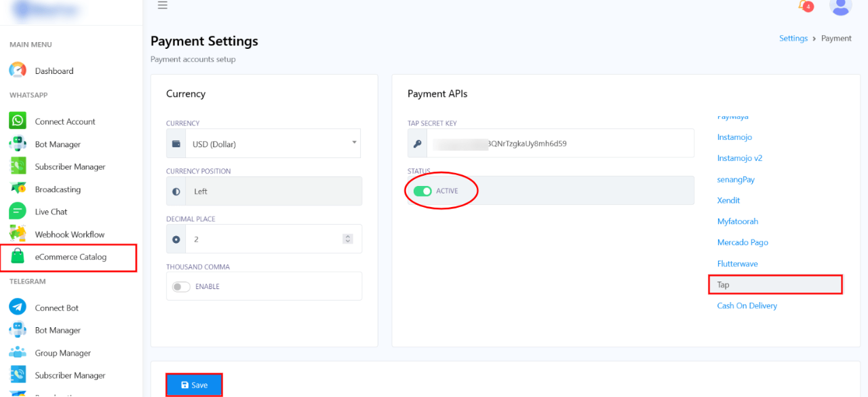
Task: Select the Cash On Delivery payment option
Action: (747, 305)
